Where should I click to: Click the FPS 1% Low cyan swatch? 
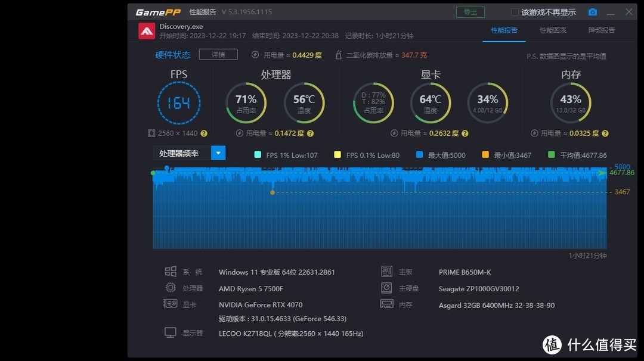tap(258, 155)
